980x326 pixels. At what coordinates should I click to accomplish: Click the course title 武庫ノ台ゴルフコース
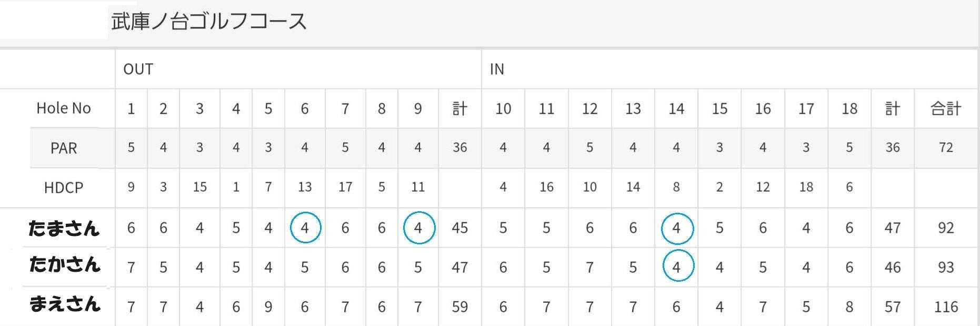point(208,22)
